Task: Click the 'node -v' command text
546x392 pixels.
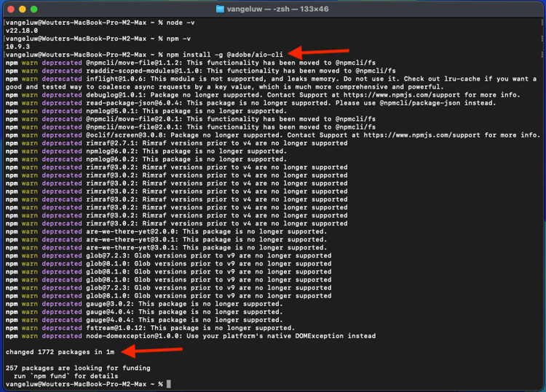Action: point(181,23)
